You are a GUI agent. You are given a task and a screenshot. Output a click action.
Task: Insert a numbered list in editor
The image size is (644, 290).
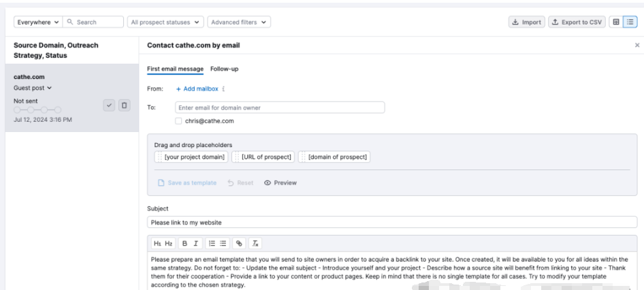coord(211,243)
